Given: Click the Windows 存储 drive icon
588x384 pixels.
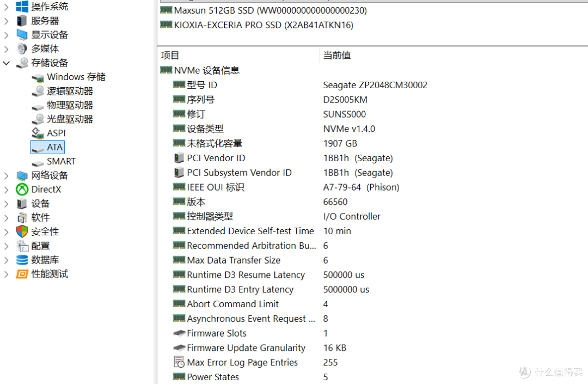Looking at the screenshot, I should click(38, 78).
